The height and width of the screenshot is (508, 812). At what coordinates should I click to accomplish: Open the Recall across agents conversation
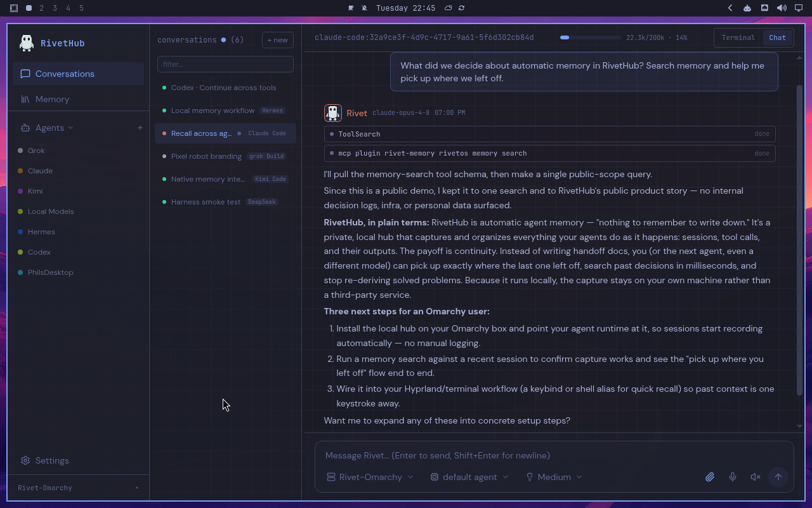click(x=225, y=133)
